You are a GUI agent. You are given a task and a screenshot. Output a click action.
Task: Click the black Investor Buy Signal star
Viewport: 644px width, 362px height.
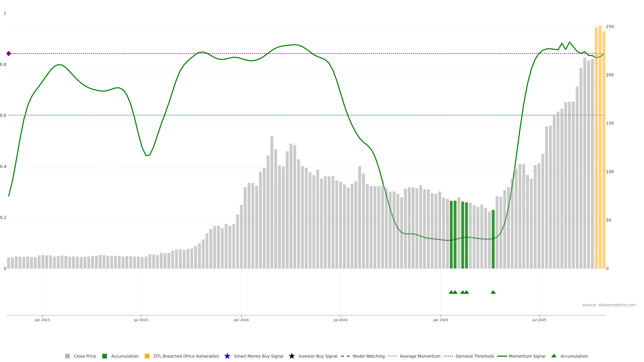(x=291, y=356)
